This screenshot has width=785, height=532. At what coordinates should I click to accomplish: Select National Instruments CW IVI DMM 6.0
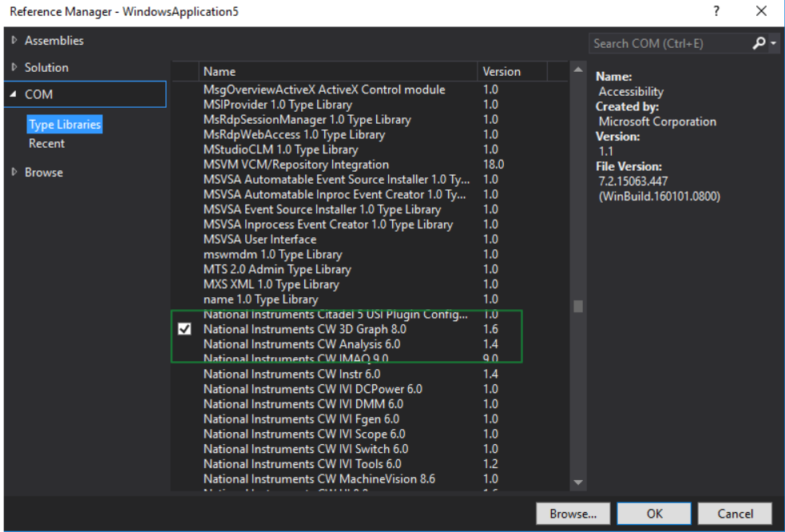point(371,404)
